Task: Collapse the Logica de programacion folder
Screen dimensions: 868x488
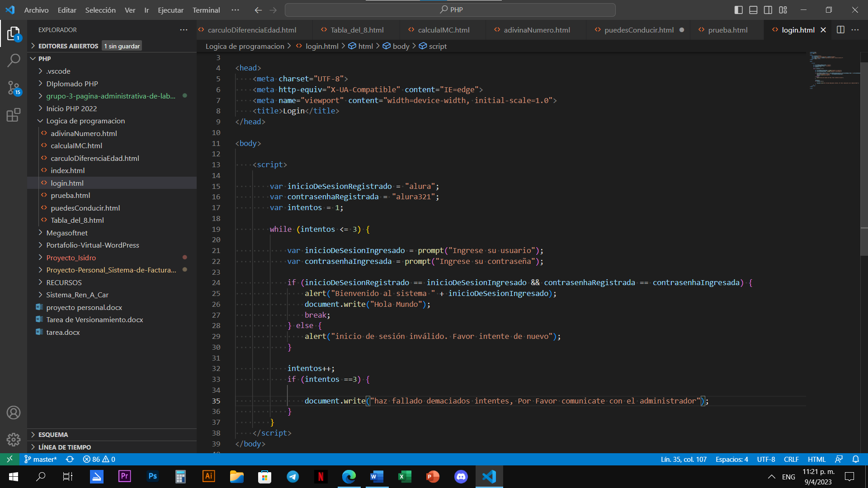Action: [x=85, y=121]
